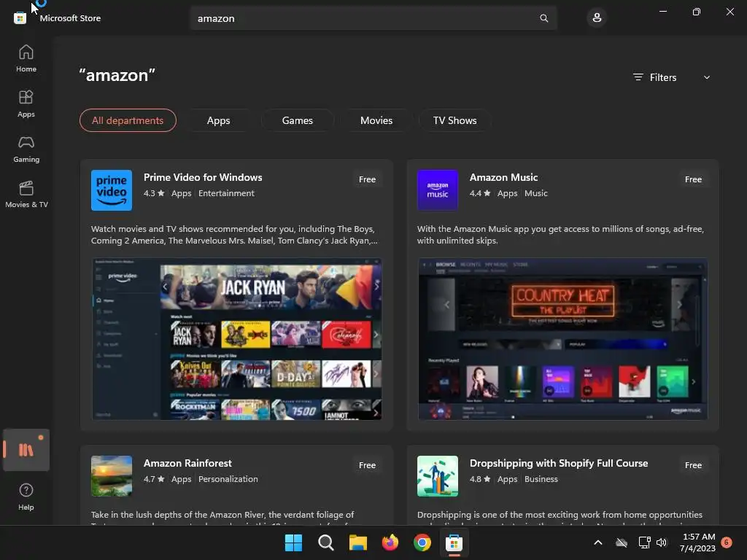Image resolution: width=747 pixels, height=560 pixels.
Task: Open Windows taskbar search
Action: click(326, 542)
